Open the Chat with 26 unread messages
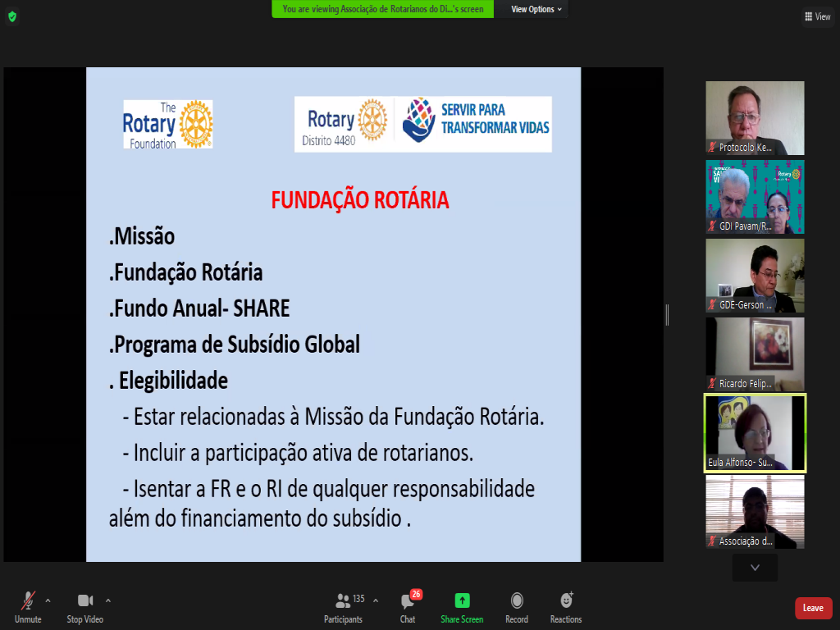 point(408,600)
